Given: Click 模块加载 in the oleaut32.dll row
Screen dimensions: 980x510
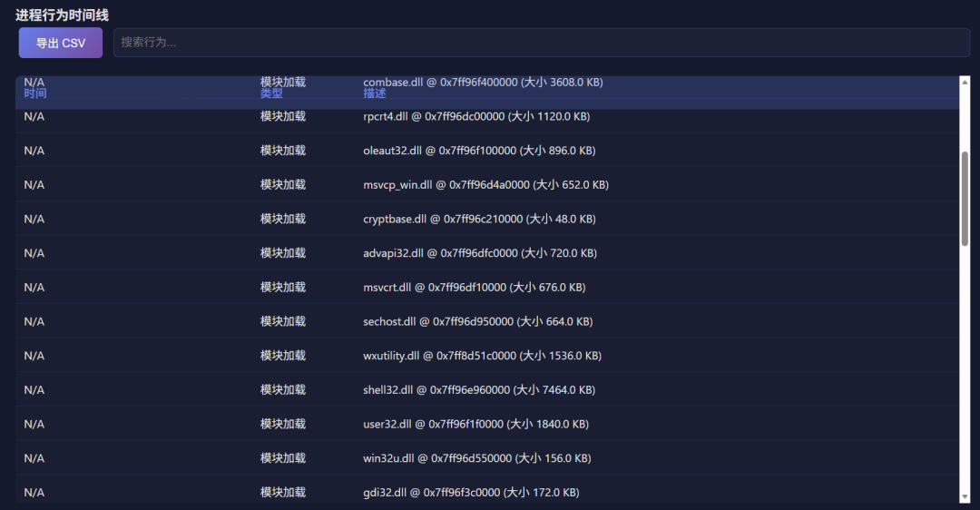Looking at the screenshot, I should coord(283,151).
